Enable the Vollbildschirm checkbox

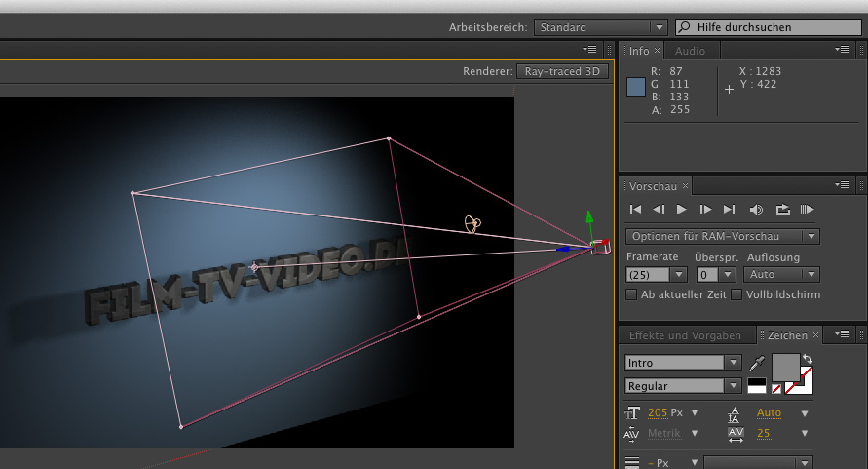pyautogui.click(x=736, y=294)
